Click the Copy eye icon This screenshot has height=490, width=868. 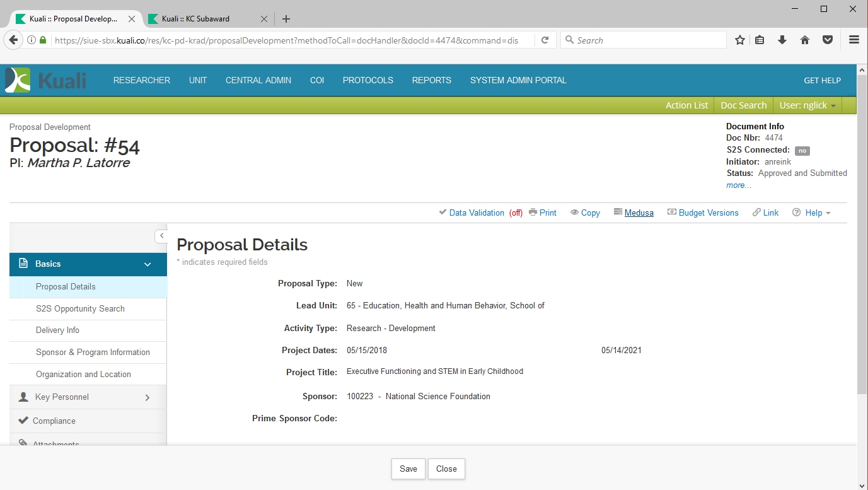(x=574, y=213)
